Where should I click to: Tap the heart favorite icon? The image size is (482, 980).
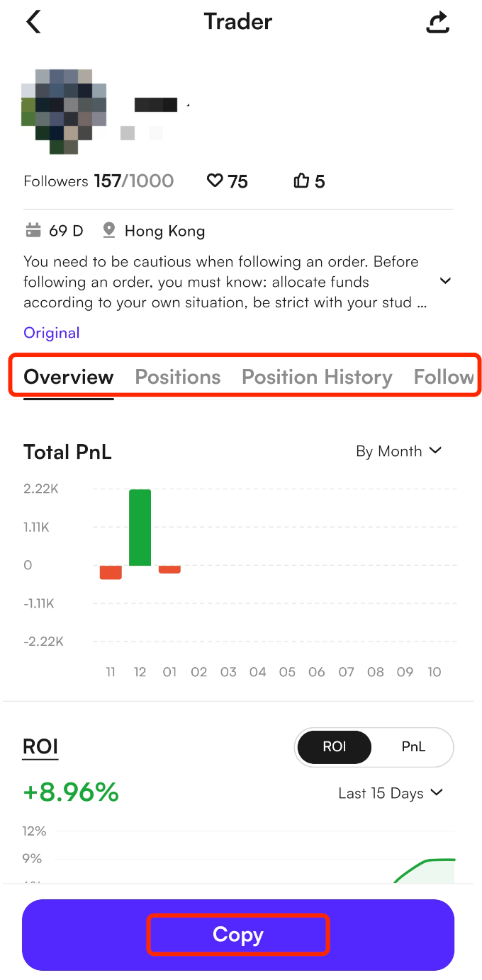click(214, 181)
